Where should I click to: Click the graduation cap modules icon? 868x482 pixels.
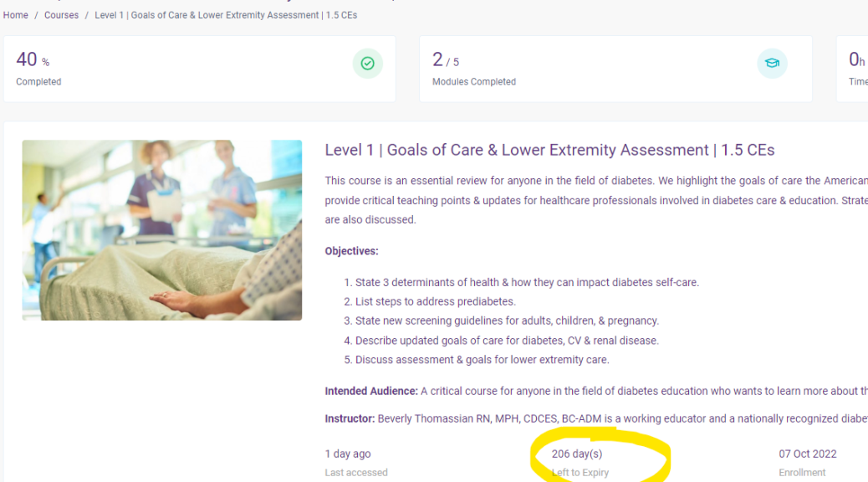[x=772, y=64]
